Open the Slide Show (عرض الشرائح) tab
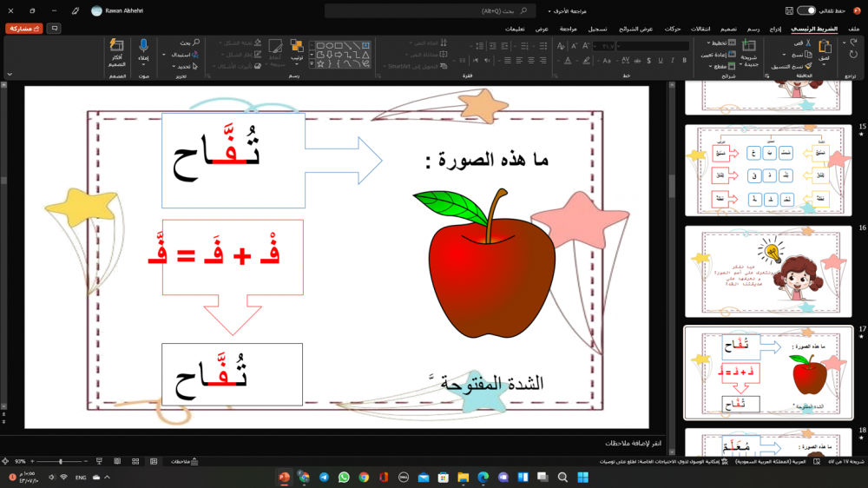The width and height of the screenshot is (868, 488). click(635, 29)
